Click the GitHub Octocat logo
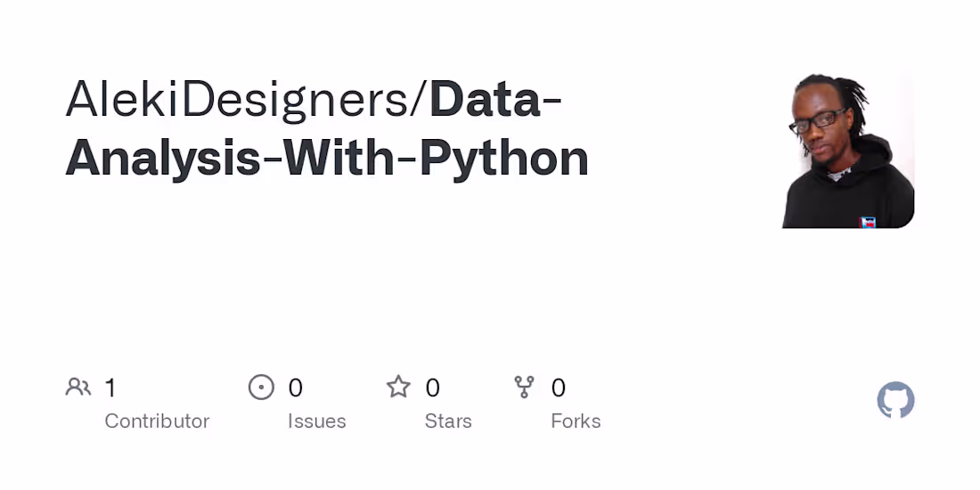This screenshot has height=490, width=980. coord(895,400)
